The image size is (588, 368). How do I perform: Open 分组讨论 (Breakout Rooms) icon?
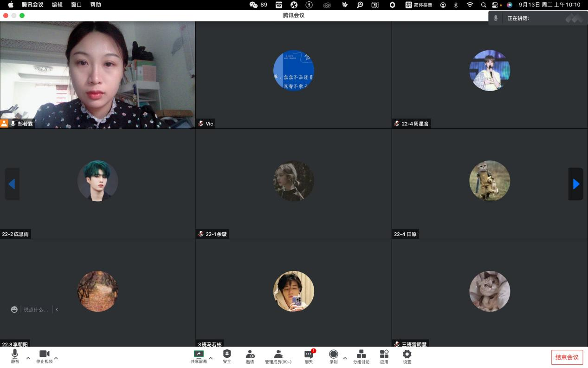(x=361, y=355)
